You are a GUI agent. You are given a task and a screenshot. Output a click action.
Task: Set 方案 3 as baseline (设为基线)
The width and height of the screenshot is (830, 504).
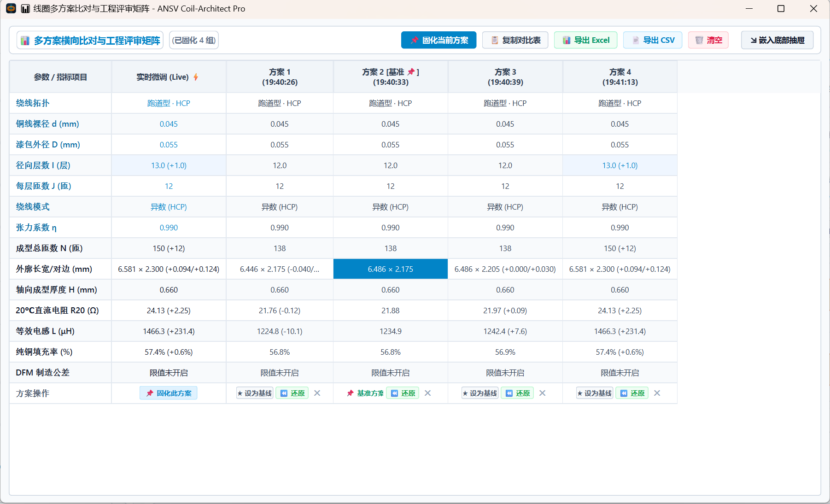coord(480,393)
